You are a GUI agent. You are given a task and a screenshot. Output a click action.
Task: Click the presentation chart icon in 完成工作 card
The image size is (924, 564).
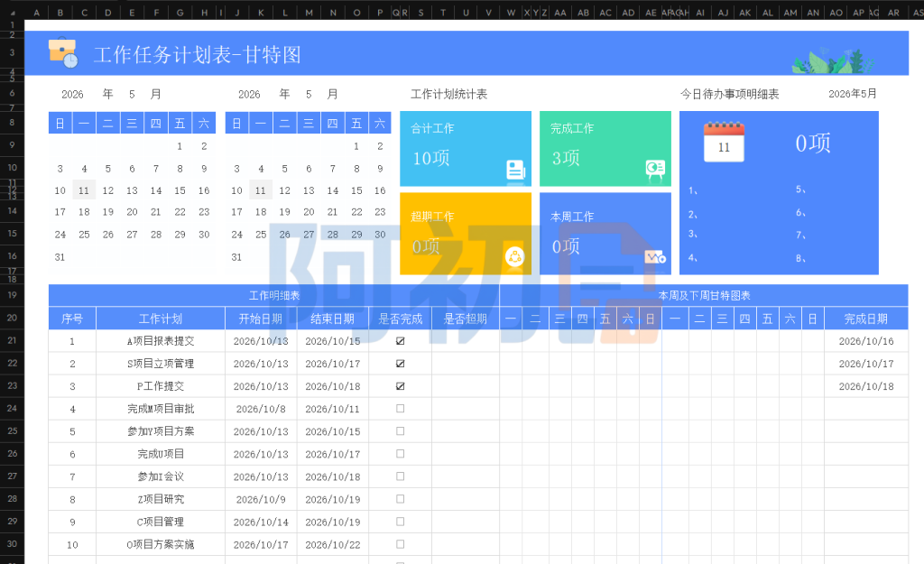click(655, 169)
